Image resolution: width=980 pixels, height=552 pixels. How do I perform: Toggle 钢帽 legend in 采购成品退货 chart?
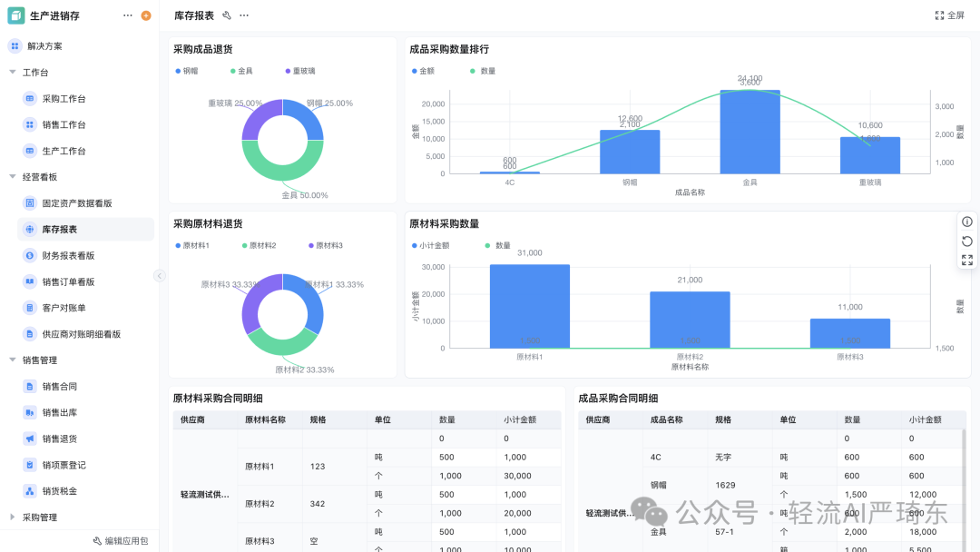[x=187, y=71]
